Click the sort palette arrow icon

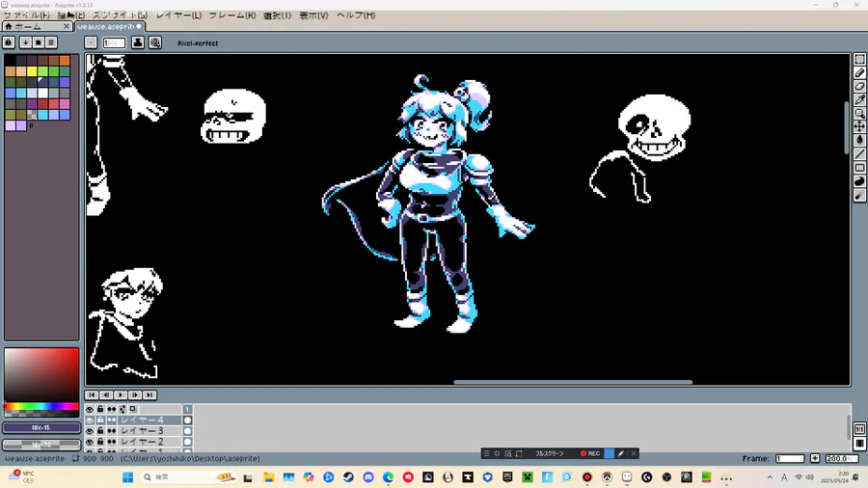tap(25, 42)
